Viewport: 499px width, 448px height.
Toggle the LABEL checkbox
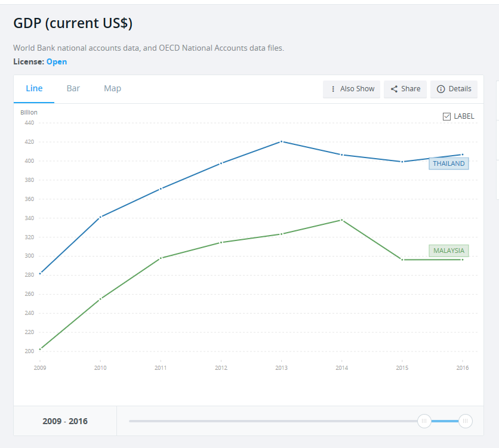coord(446,116)
